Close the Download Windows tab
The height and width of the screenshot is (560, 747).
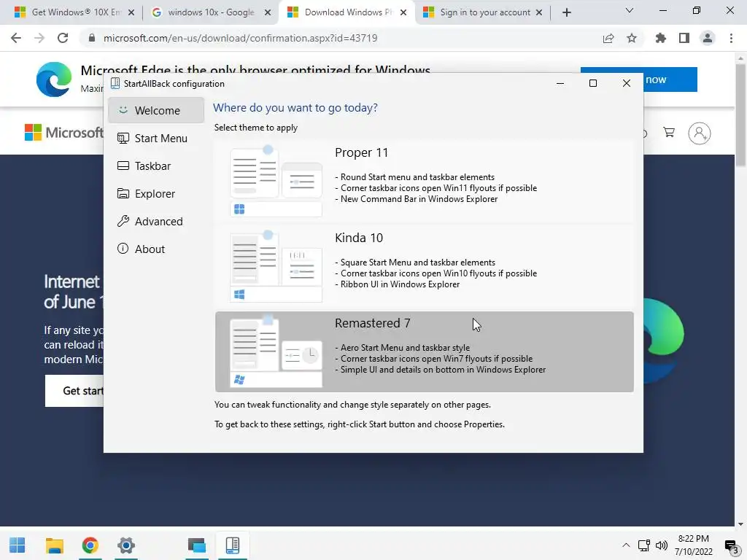point(403,13)
